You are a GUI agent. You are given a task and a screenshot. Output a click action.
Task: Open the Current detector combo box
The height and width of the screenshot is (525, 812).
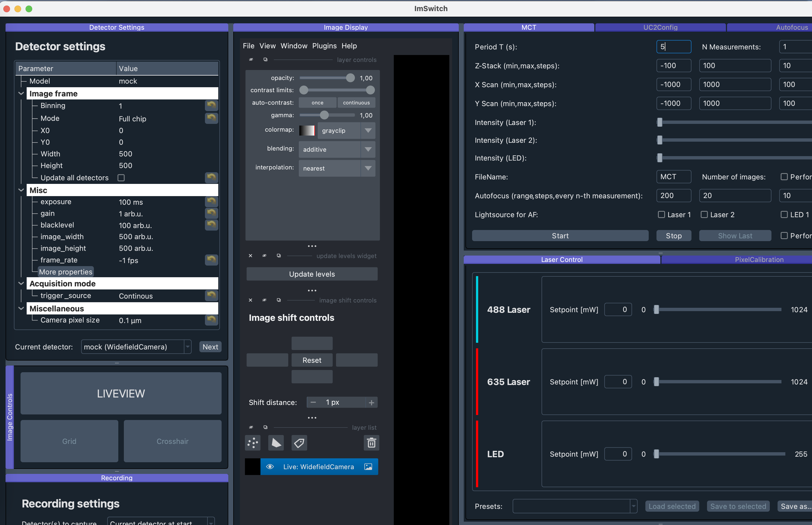point(136,347)
